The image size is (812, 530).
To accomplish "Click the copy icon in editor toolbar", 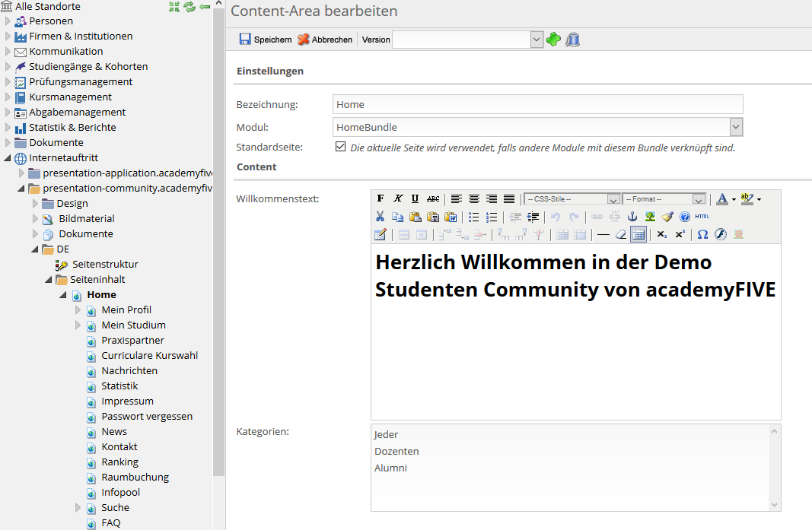I will [x=398, y=217].
